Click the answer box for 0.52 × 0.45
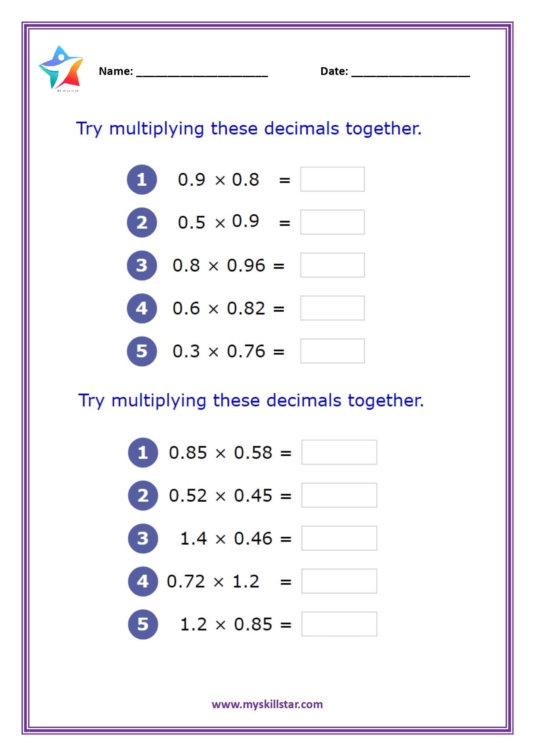Viewport: 535px width, 756px height. (339, 495)
